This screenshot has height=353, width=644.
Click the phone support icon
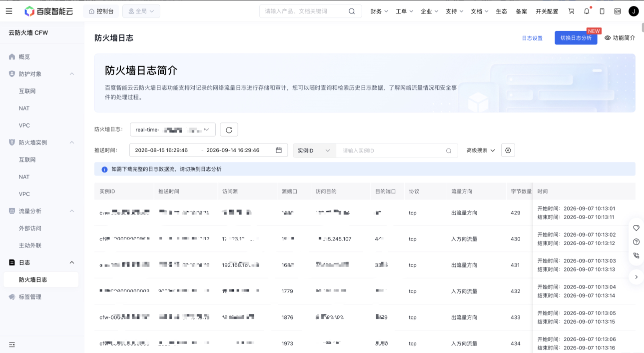click(636, 255)
